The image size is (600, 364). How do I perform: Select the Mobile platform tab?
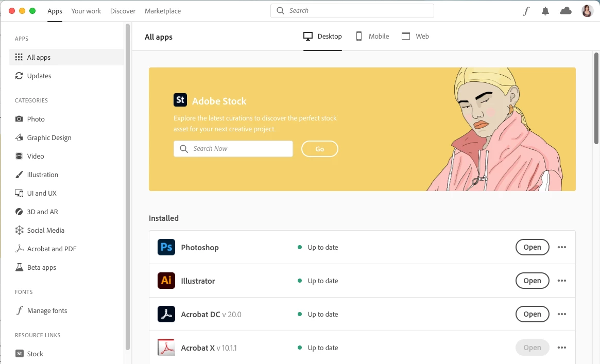[372, 37]
